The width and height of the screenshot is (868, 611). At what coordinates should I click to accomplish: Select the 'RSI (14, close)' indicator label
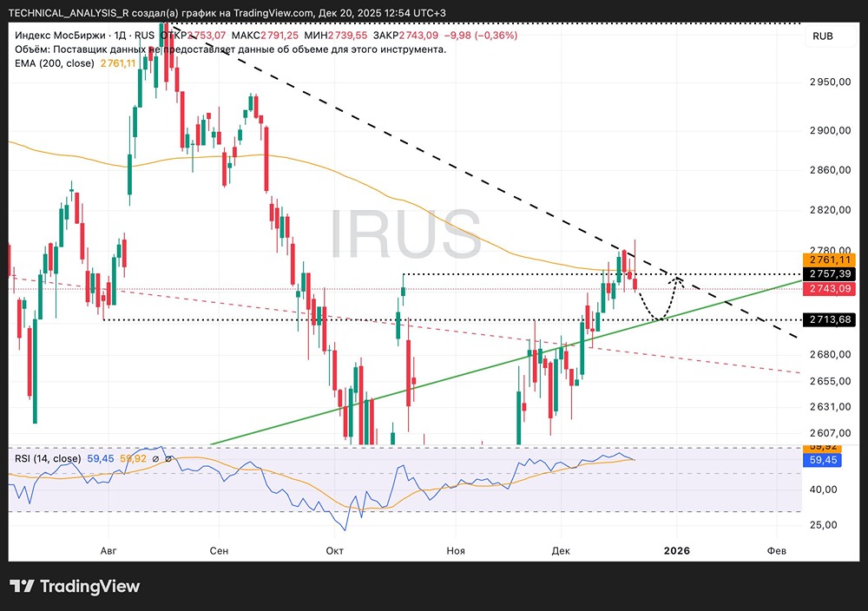pos(48,458)
